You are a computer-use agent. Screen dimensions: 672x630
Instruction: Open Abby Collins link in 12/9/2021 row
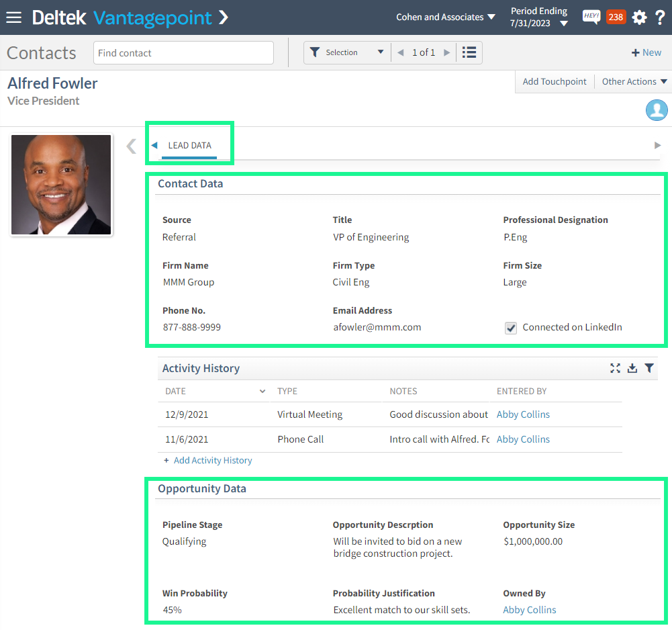523,414
